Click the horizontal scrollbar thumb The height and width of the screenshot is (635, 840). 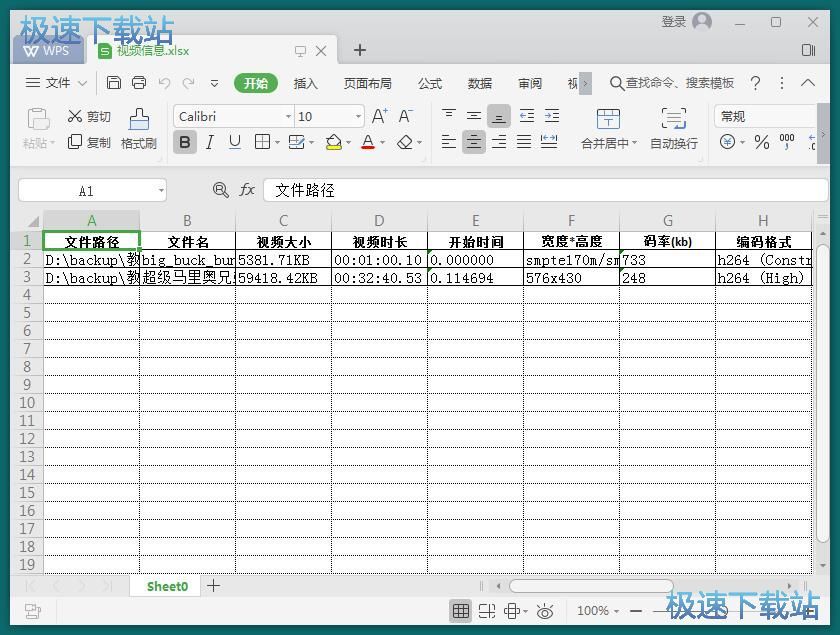[591, 586]
